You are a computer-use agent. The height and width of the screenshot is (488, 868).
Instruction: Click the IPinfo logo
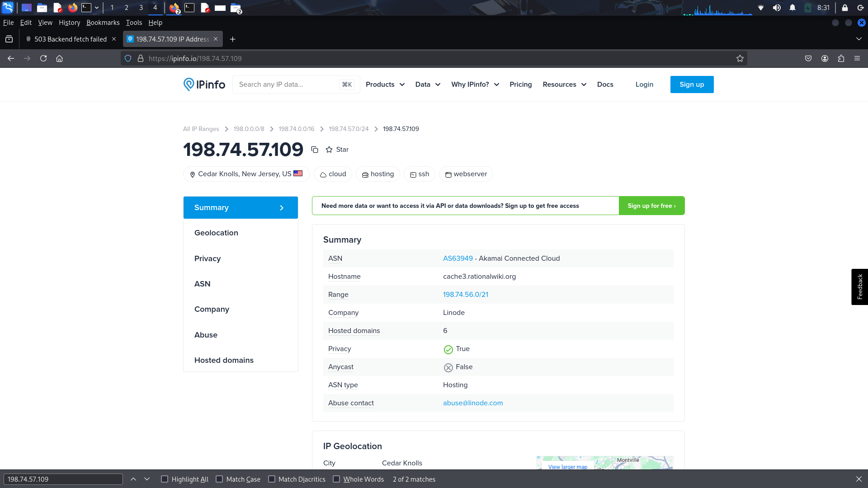[x=204, y=84]
